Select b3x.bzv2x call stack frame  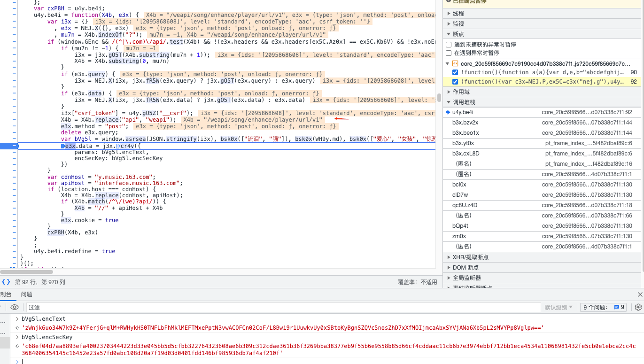coord(465,123)
